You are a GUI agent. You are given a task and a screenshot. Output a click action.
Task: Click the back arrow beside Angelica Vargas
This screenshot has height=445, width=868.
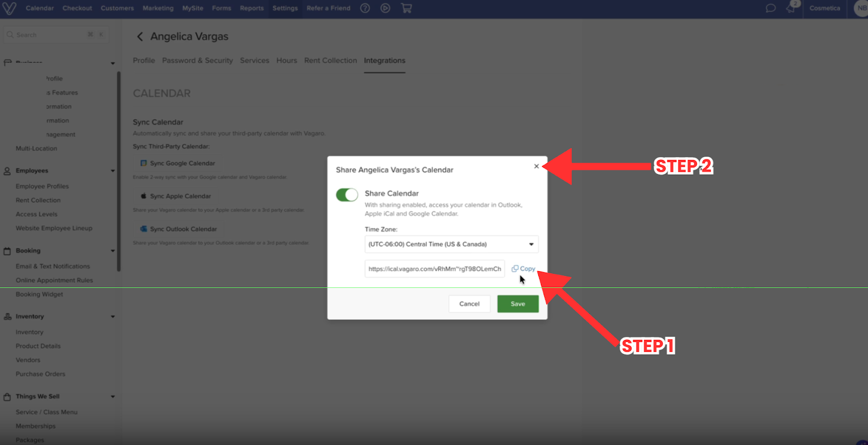click(140, 36)
